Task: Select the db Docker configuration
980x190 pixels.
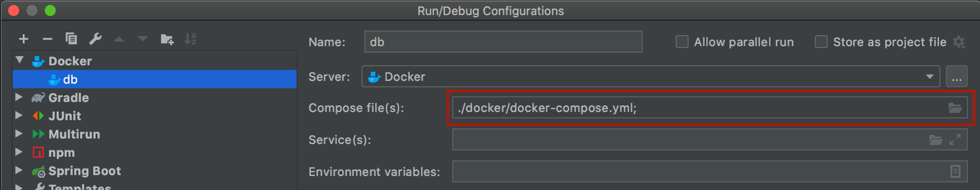Action: pos(155,79)
